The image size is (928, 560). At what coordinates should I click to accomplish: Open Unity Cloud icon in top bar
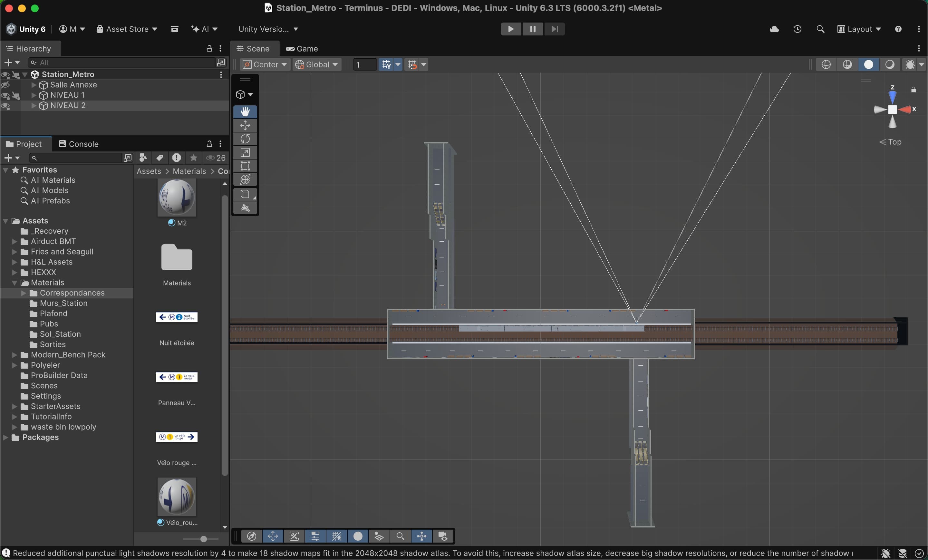[x=774, y=29]
